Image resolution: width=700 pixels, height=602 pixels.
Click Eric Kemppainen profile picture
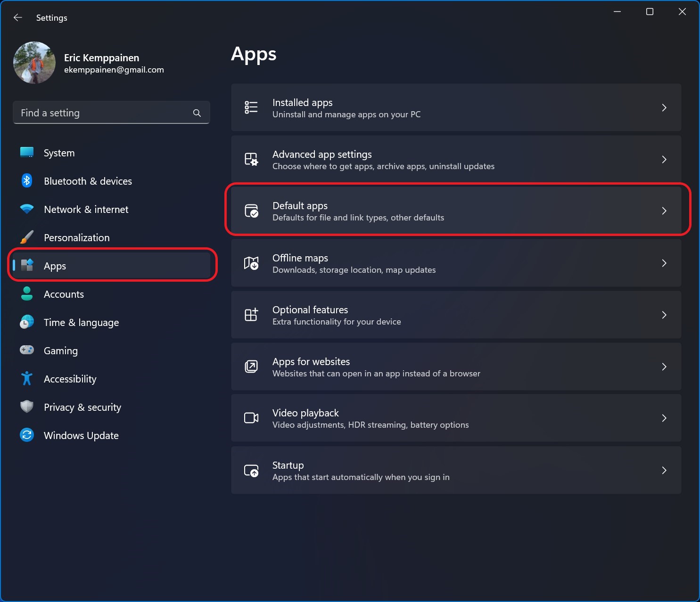[x=34, y=63]
